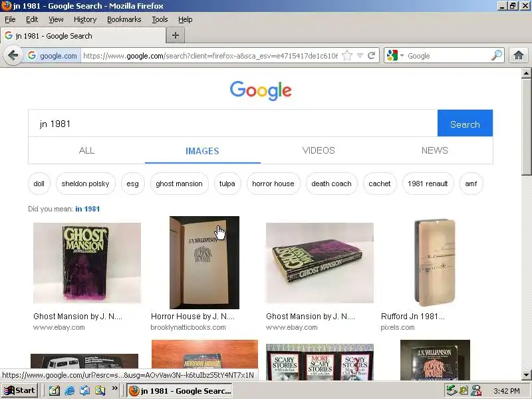Image resolution: width=532 pixels, height=399 pixels.
Task: Bookmark this page with the star icon
Action: pyautogui.click(x=347, y=55)
